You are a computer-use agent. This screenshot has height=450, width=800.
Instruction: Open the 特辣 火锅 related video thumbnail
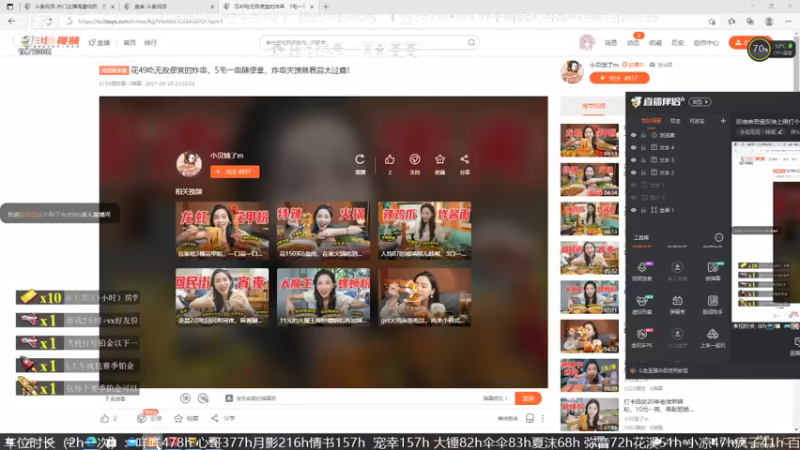(323, 231)
